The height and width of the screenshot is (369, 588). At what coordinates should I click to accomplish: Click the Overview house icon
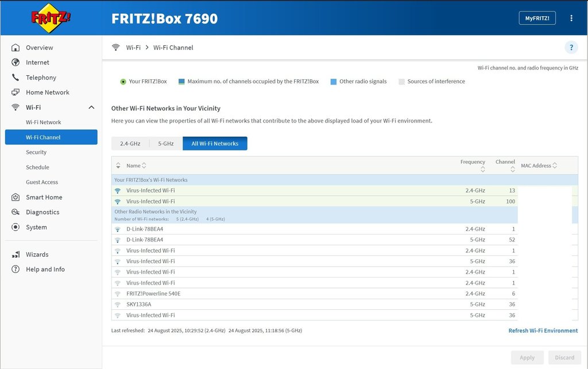(x=16, y=48)
